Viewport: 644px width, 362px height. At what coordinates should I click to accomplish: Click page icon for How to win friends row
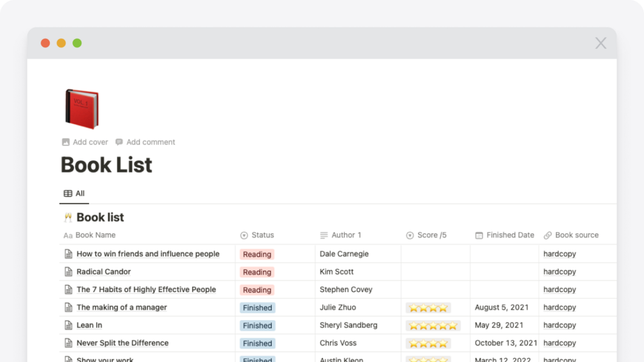point(68,254)
